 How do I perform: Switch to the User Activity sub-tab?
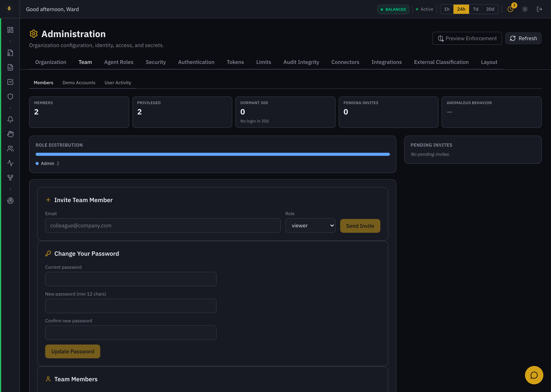(118, 82)
